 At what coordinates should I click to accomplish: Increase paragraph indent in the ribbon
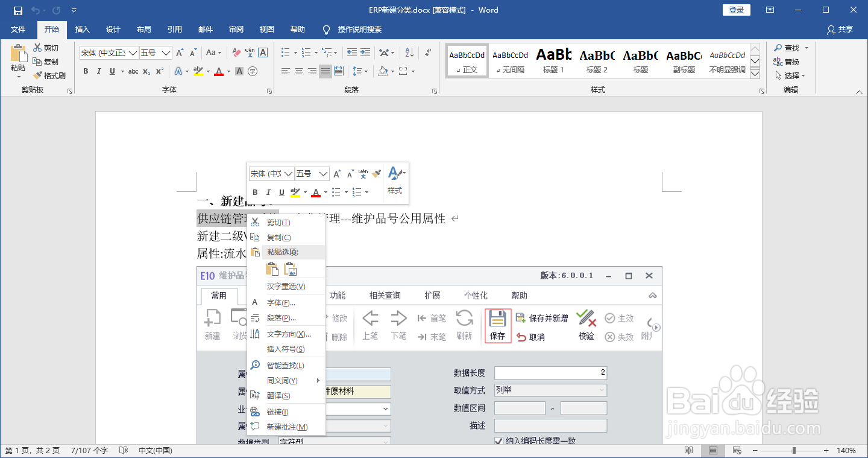click(365, 53)
